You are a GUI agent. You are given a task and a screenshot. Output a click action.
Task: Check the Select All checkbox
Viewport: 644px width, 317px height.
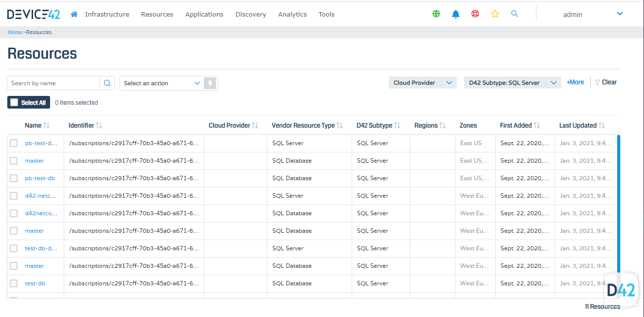(x=14, y=103)
